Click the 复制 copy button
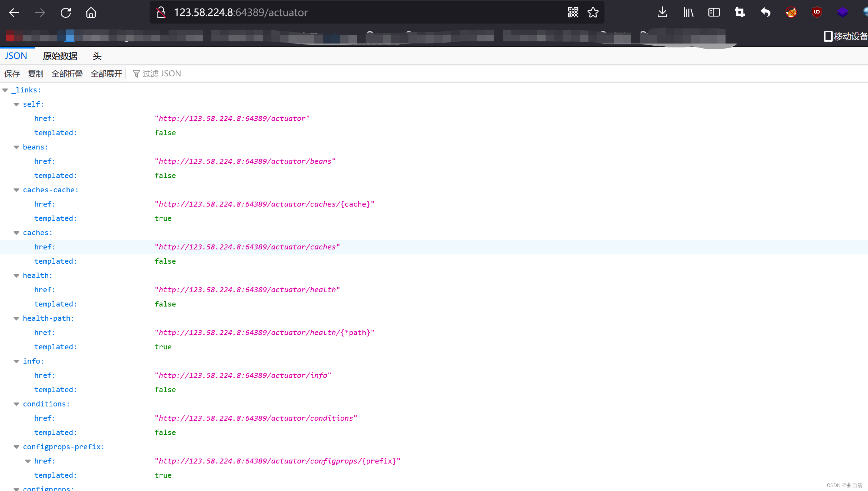 point(36,74)
